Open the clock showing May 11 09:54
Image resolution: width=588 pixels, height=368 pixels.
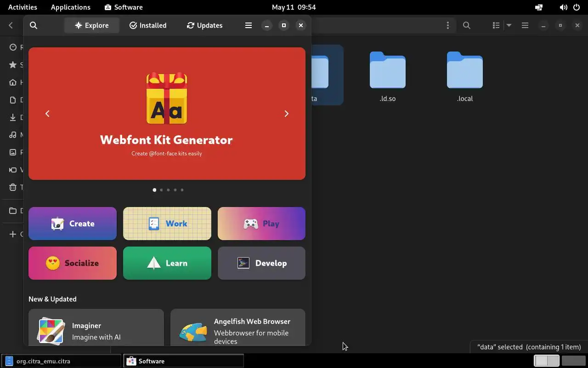tap(294, 7)
